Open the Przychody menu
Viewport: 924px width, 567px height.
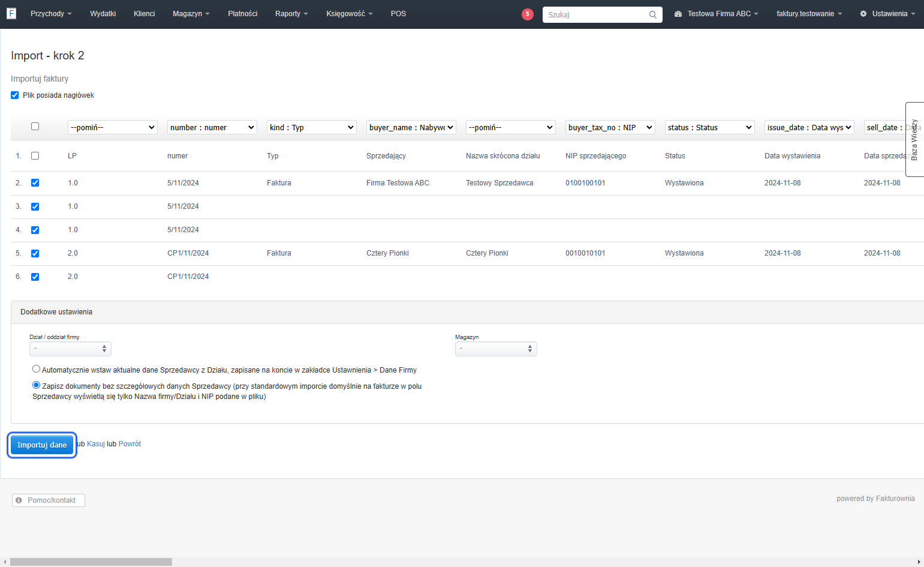click(51, 13)
